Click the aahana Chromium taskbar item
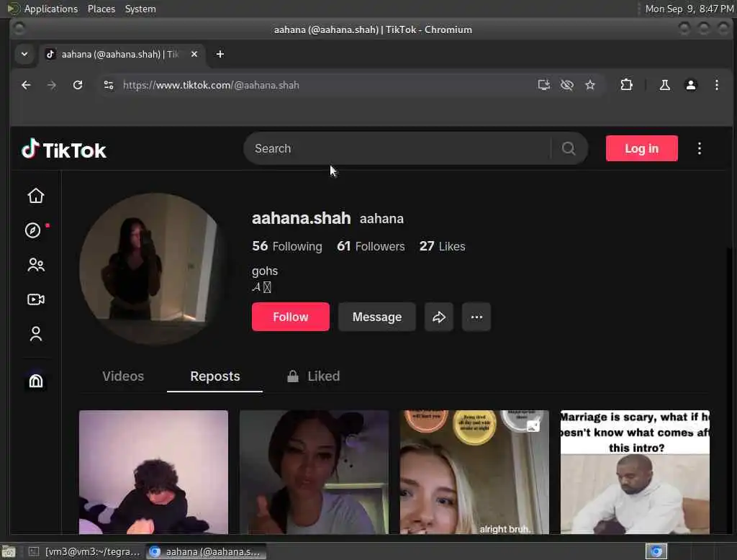 (x=206, y=551)
